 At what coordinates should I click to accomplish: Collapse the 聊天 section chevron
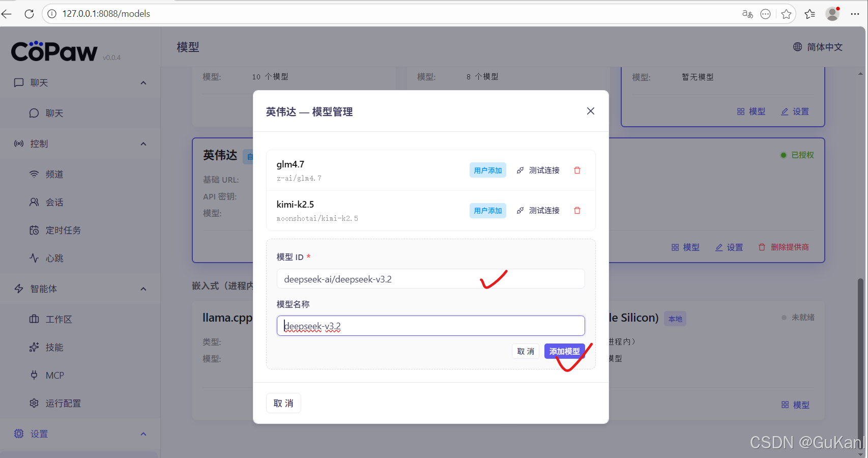tap(143, 82)
